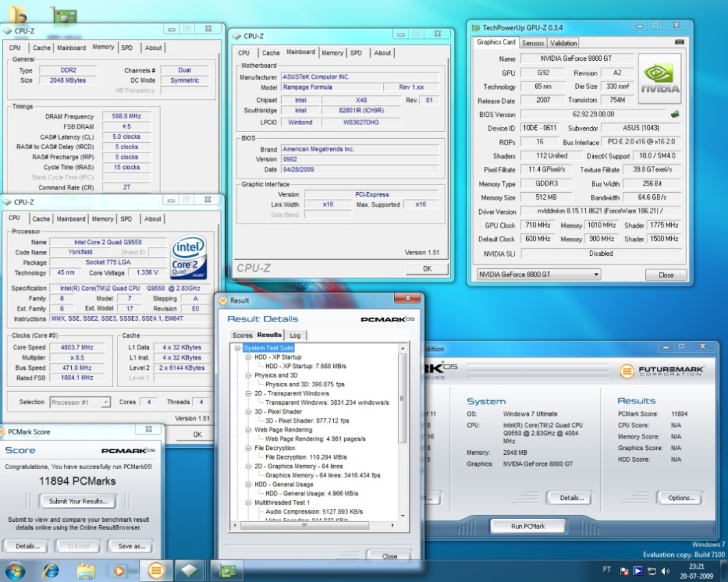Open the Log tab in Result Details

[x=295, y=335]
